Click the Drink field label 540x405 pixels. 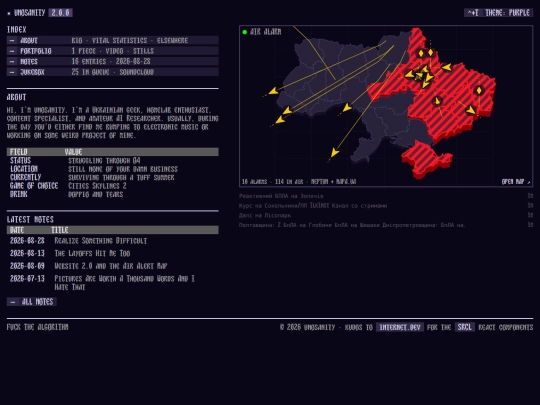(19, 194)
